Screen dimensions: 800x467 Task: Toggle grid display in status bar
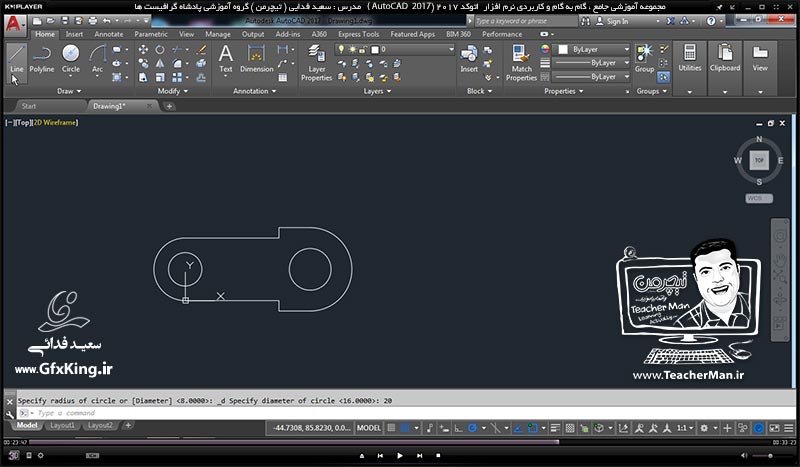coord(391,428)
